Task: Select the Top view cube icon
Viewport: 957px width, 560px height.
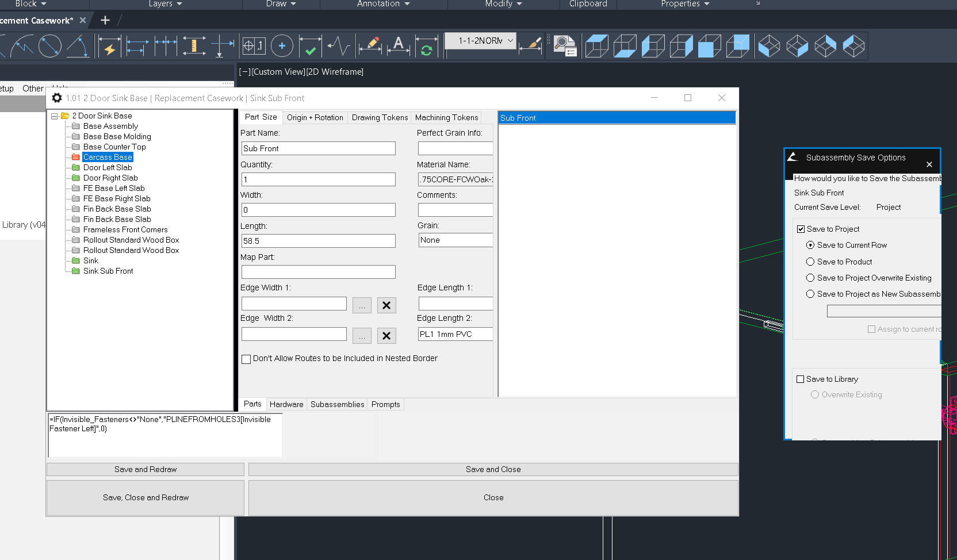Action: 596,46
